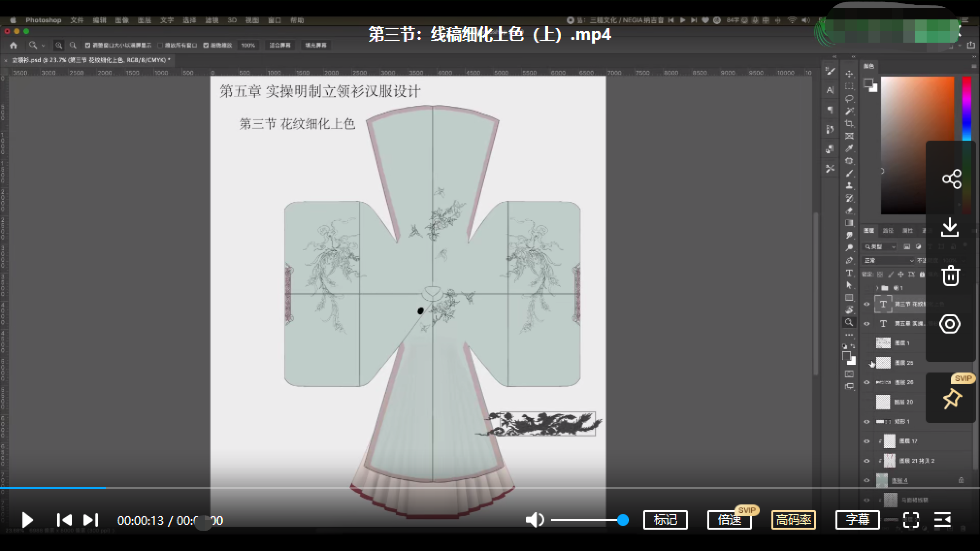Select the Eyedropper tool
Viewport: 980px width, 551px height.
(x=849, y=148)
